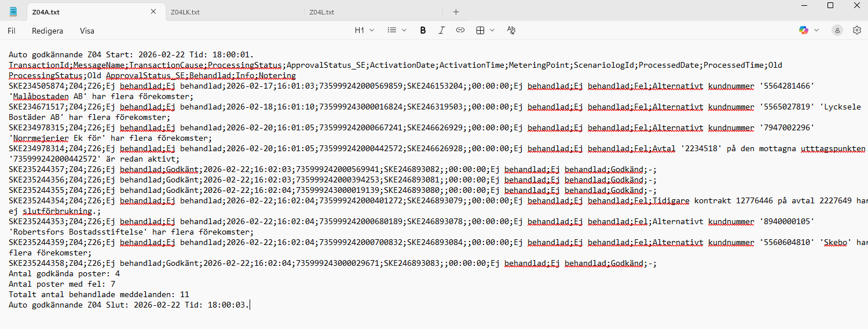The width and height of the screenshot is (868, 329).
Task: Open the Redigera menu
Action: [47, 31]
